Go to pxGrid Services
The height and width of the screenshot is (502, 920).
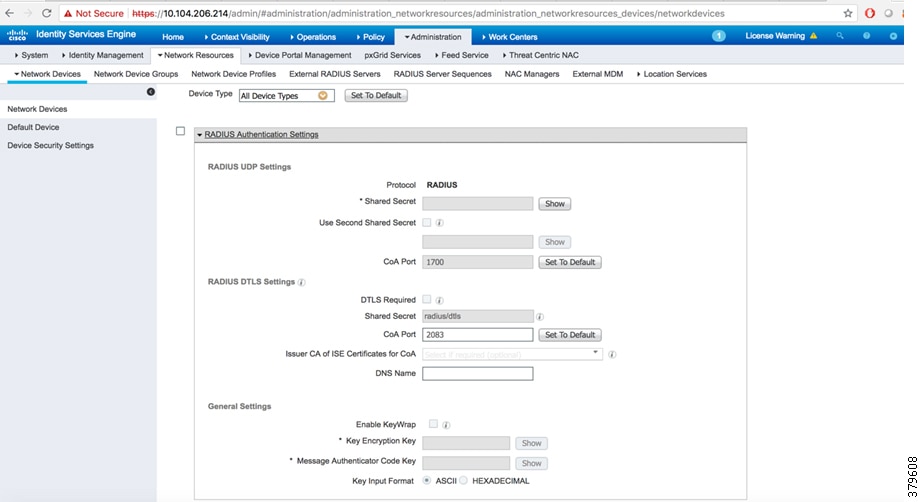393,55
